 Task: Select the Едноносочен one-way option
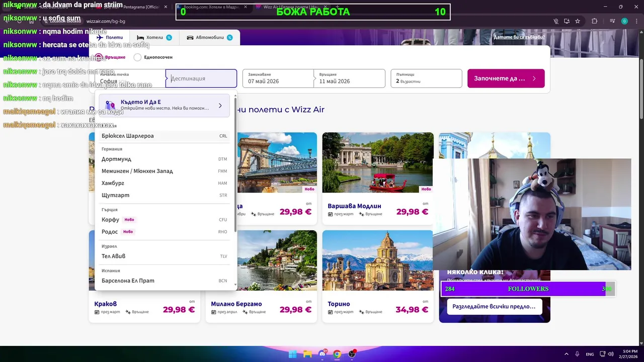tap(153, 57)
